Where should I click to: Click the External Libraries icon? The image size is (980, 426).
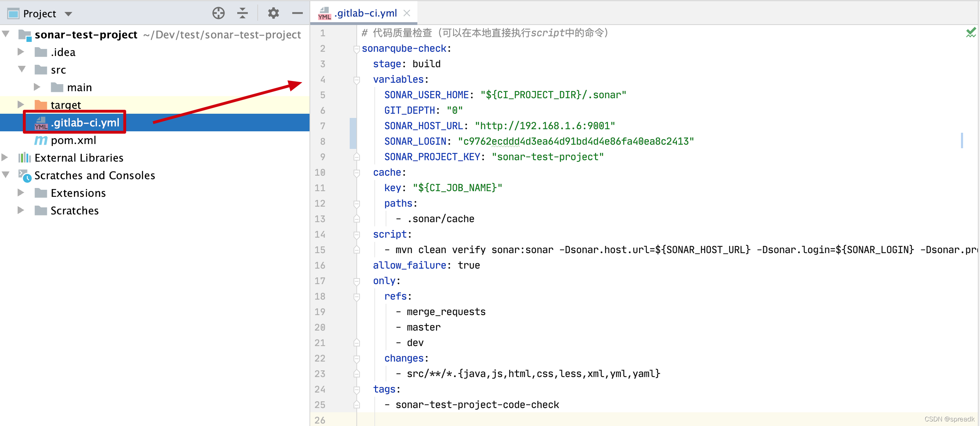(x=25, y=158)
